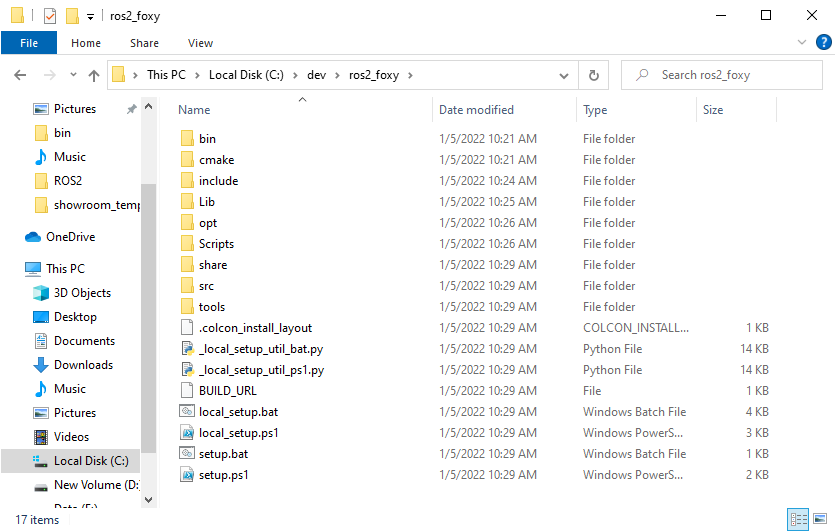Expand the recent locations dropdown arrow

click(x=72, y=76)
